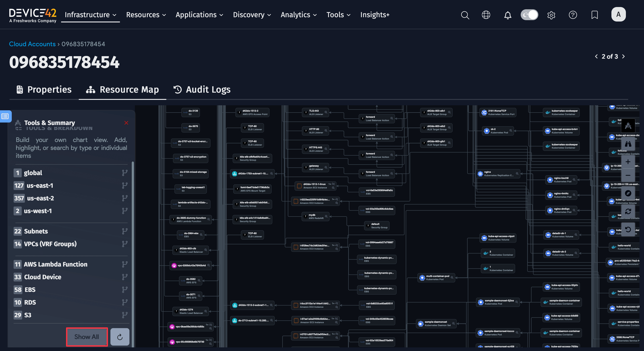Zoom out with the minus button
The width and height of the screenshot is (644, 351).
pyautogui.click(x=628, y=175)
